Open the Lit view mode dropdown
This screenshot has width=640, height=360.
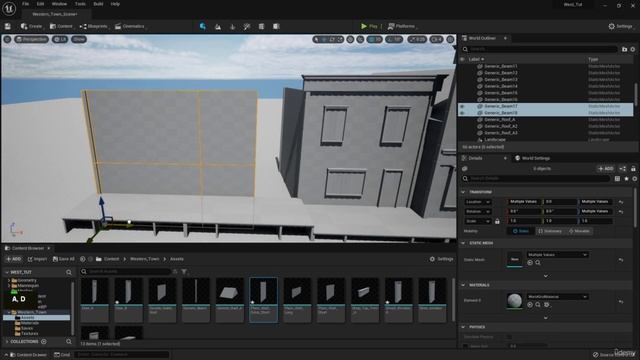tap(60, 39)
